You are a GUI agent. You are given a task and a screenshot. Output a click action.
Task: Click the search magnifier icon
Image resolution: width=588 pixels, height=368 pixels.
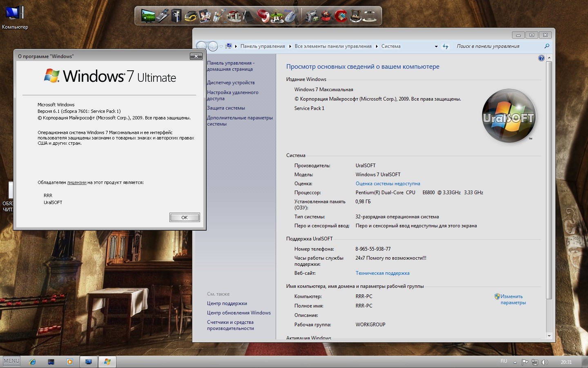[547, 46]
